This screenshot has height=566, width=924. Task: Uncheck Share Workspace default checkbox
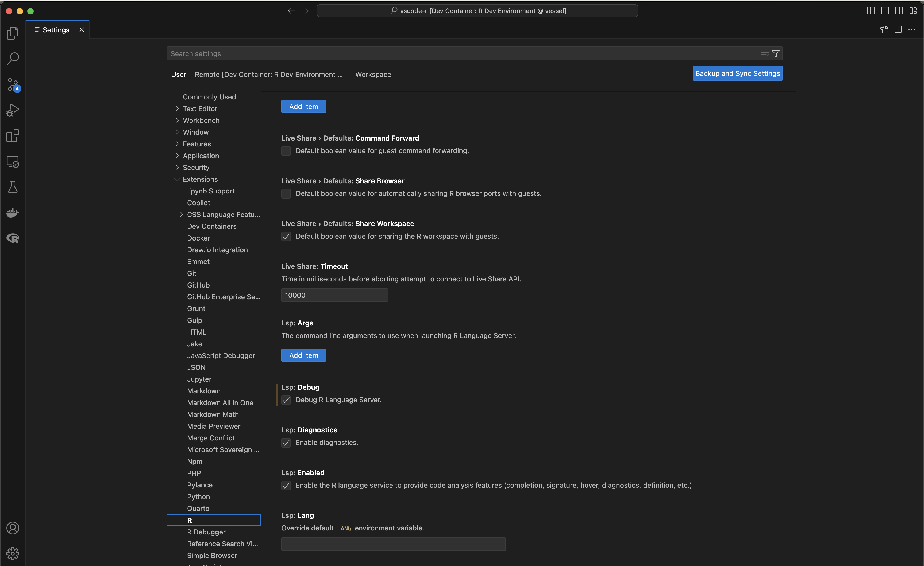tap(286, 237)
